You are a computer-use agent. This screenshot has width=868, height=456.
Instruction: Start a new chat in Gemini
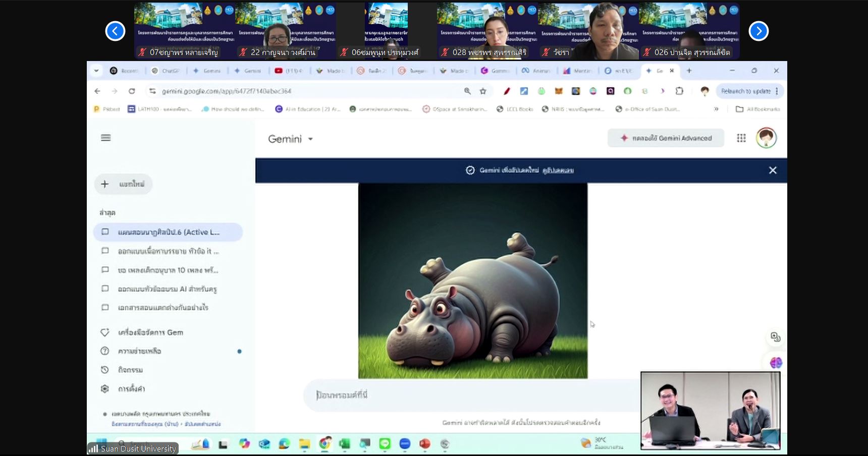tap(124, 184)
